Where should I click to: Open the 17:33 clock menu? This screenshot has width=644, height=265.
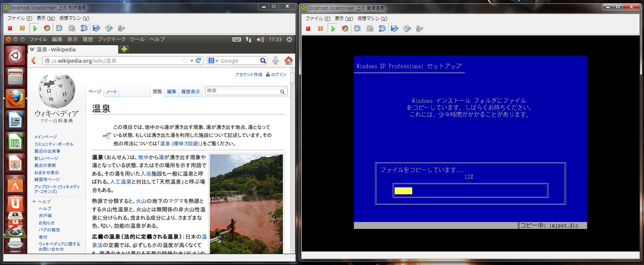click(x=275, y=39)
